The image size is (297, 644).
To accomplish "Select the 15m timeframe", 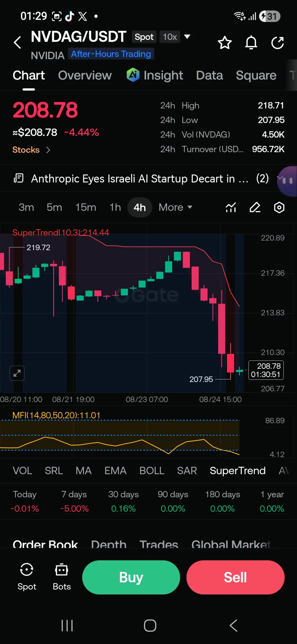I will [86, 207].
